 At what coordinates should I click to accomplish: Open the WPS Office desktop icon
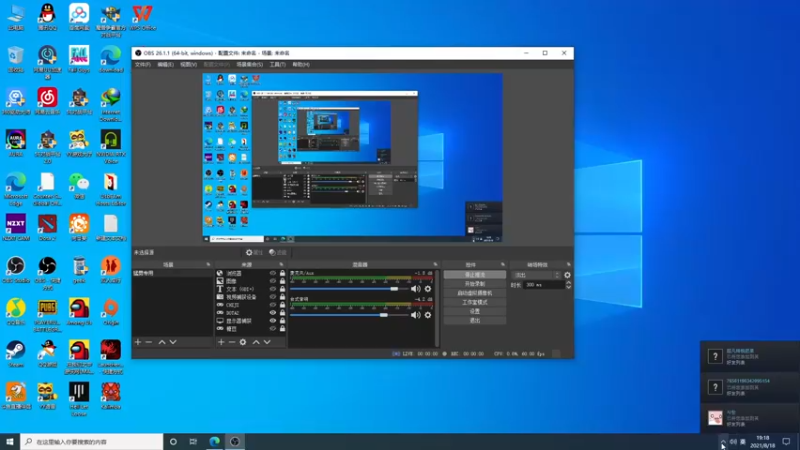(142, 17)
